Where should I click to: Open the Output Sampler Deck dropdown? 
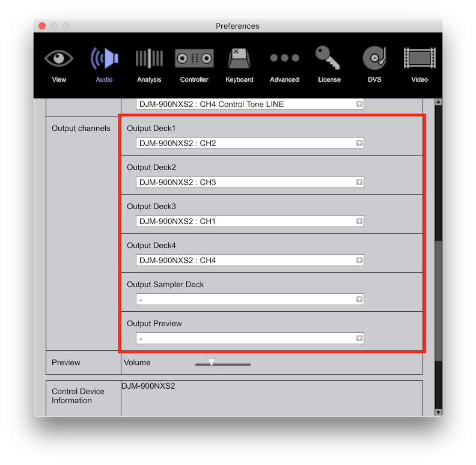[x=250, y=299]
